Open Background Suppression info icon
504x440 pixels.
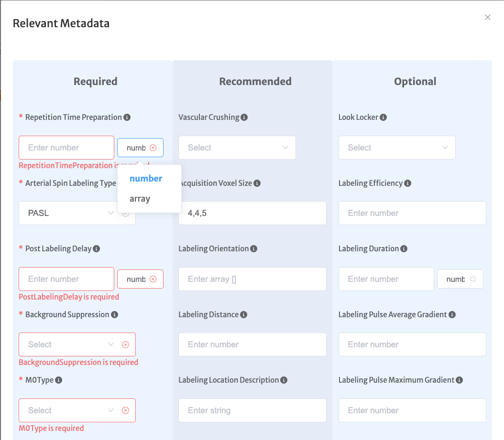[x=114, y=314]
